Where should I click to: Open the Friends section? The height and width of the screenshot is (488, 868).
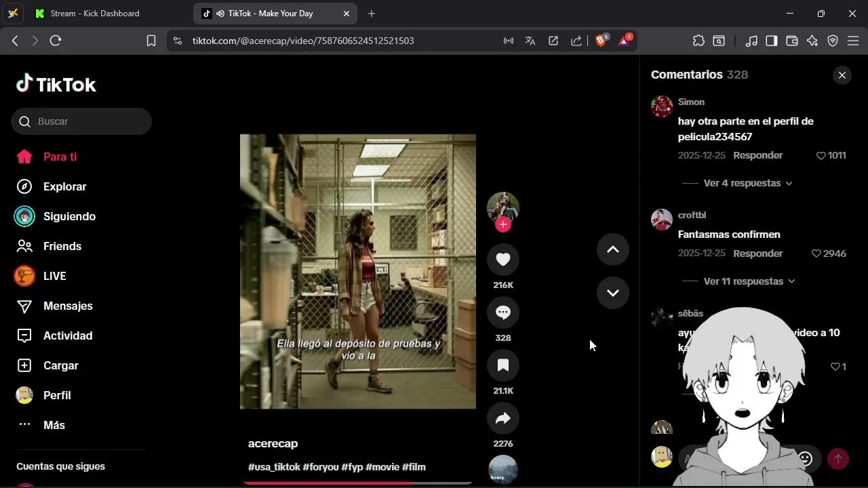click(49, 246)
